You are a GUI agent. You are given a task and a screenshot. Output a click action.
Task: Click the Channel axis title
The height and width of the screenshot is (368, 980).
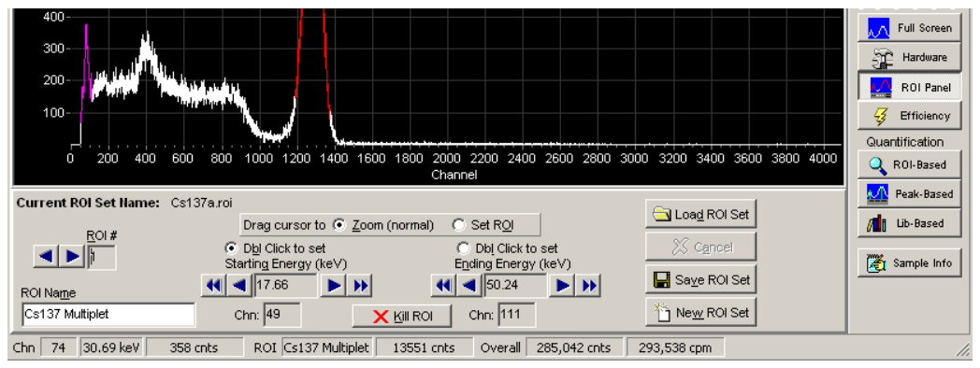pos(454,175)
